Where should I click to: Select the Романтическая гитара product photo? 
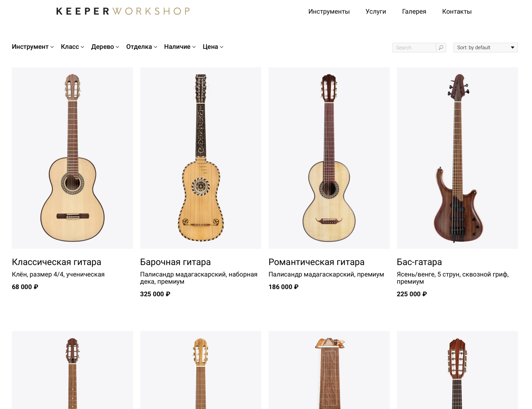329,158
